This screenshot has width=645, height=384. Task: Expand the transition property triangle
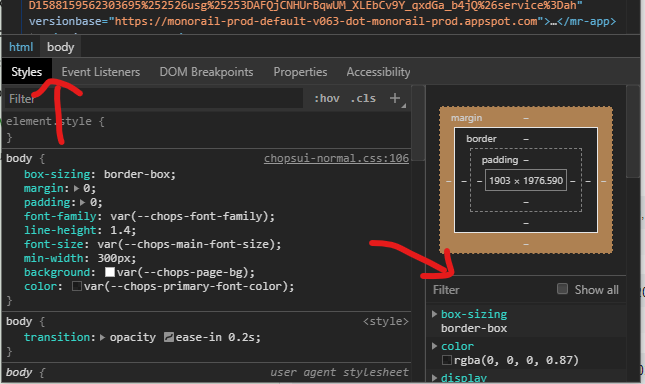click(x=102, y=337)
